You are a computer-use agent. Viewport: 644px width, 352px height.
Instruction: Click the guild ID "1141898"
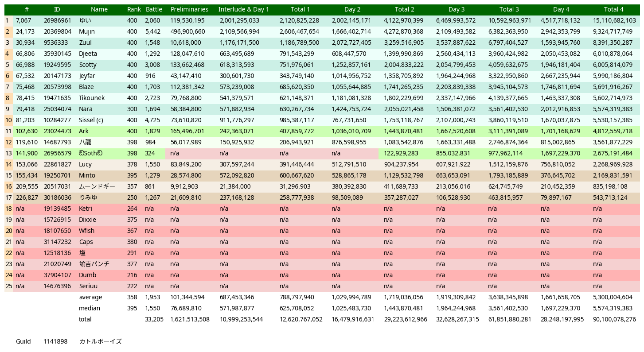(x=55, y=341)
